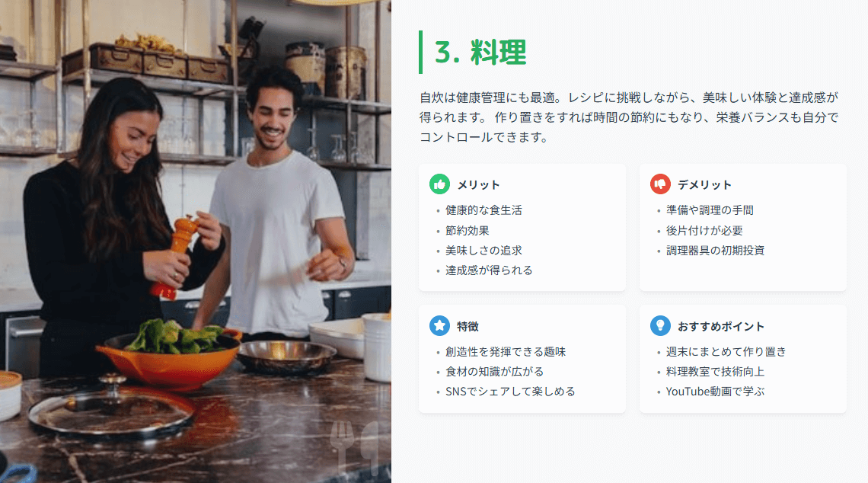Click the メリット card title
Image resolution: width=868 pixels, height=483 pixels.
click(x=478, y=185)
